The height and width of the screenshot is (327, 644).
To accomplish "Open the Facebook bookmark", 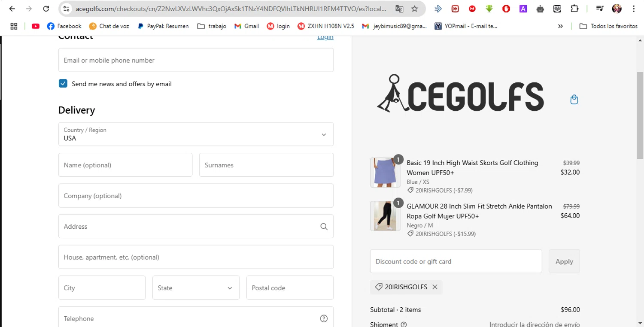I will (x=64, y=26).
